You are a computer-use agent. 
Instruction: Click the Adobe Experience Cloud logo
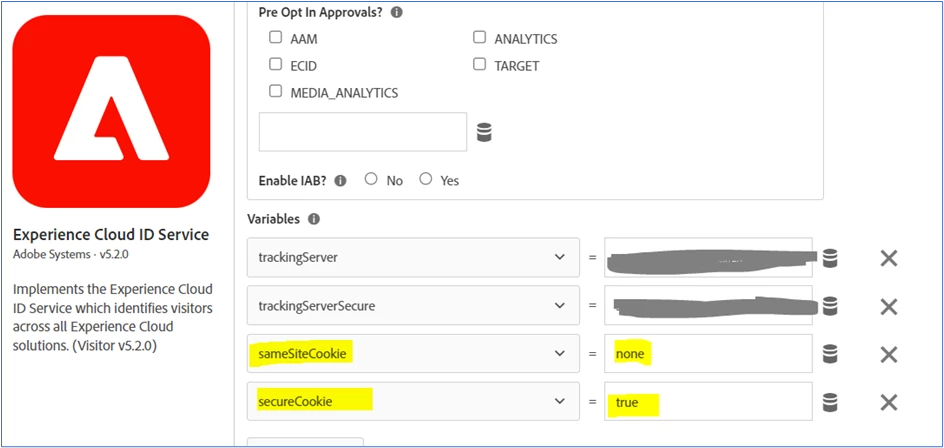111,111
